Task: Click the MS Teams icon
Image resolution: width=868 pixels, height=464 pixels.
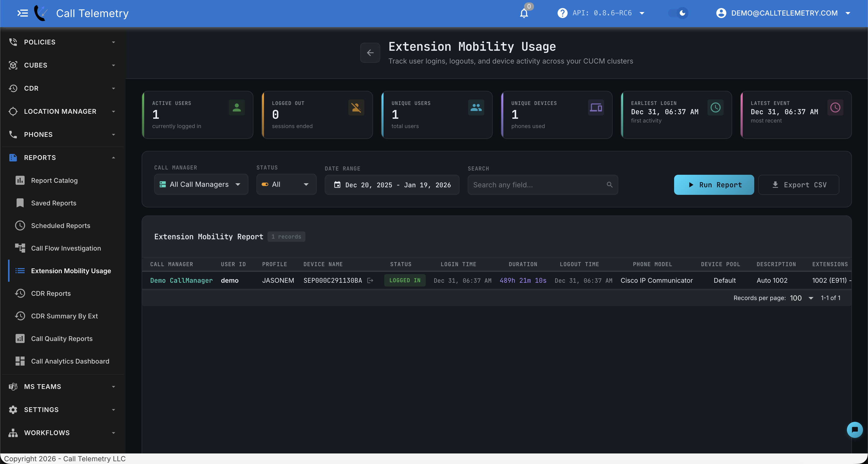Action: tap(13, 386)
